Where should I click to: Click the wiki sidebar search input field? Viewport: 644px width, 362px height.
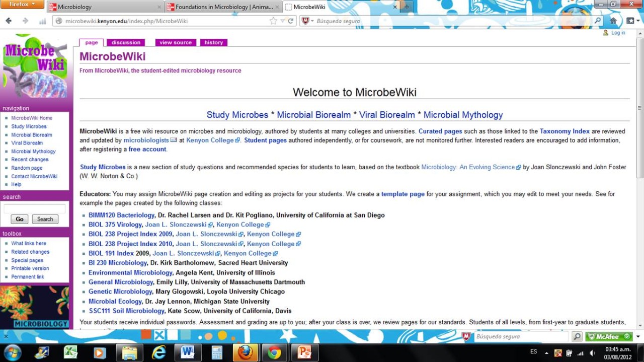34,208
